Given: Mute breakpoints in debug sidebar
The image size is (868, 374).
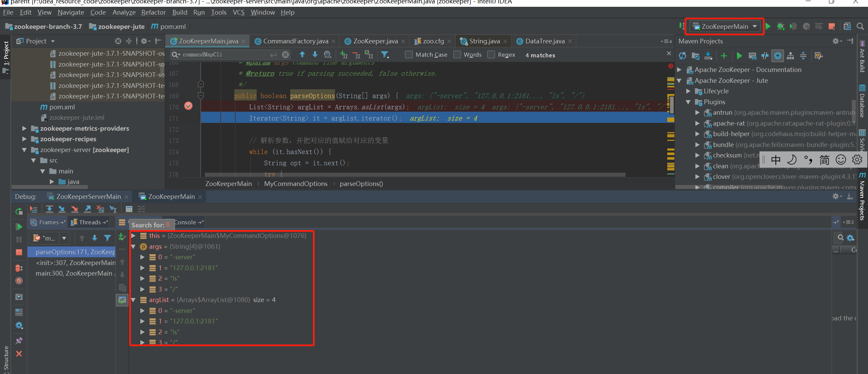Looking at the screenshot, I should click(x=19, y=281).
